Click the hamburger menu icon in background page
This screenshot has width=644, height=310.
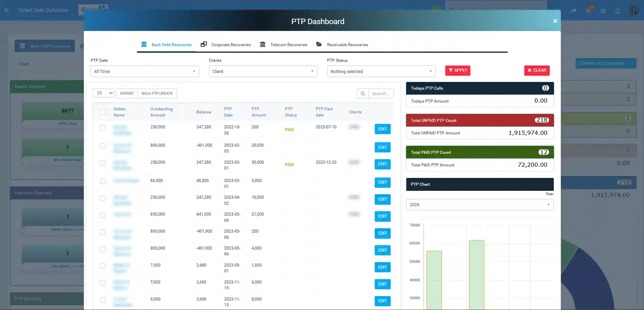[x=6, y=10]
